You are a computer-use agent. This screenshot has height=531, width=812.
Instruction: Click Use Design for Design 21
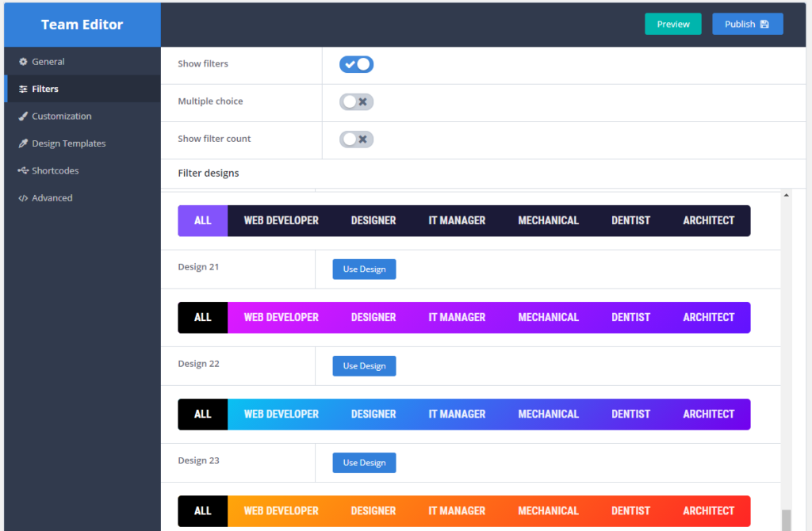pos(364,269)
